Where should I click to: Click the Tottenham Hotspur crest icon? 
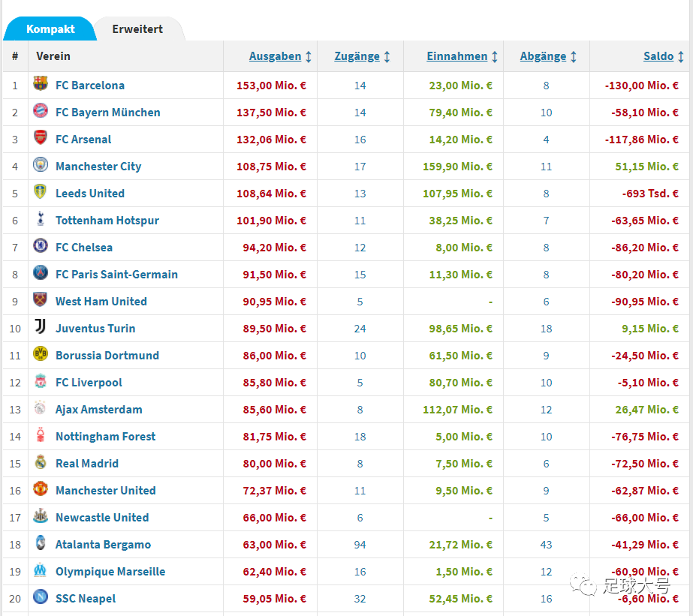click(x=41, y=218)
